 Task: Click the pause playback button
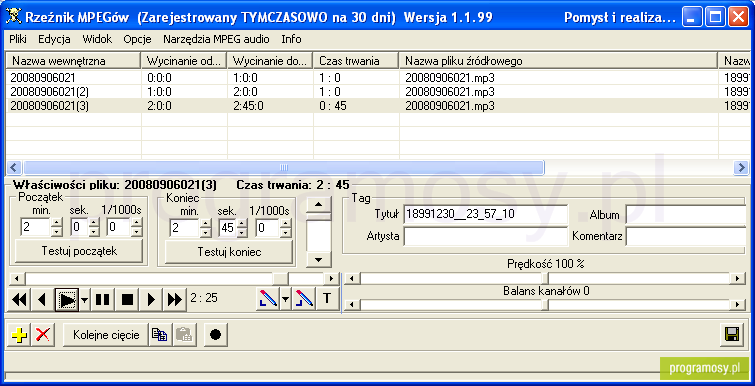click(x=103, y=299)
